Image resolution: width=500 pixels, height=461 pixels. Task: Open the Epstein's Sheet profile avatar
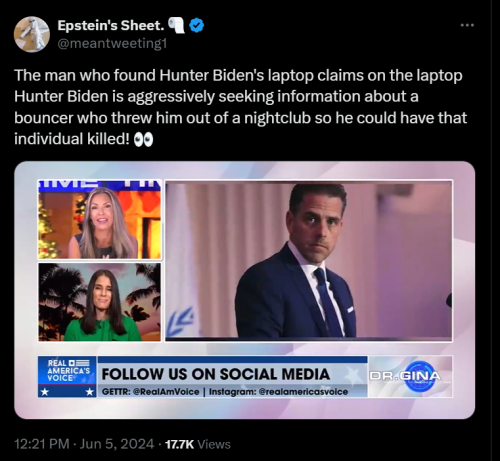pos(32,34)
